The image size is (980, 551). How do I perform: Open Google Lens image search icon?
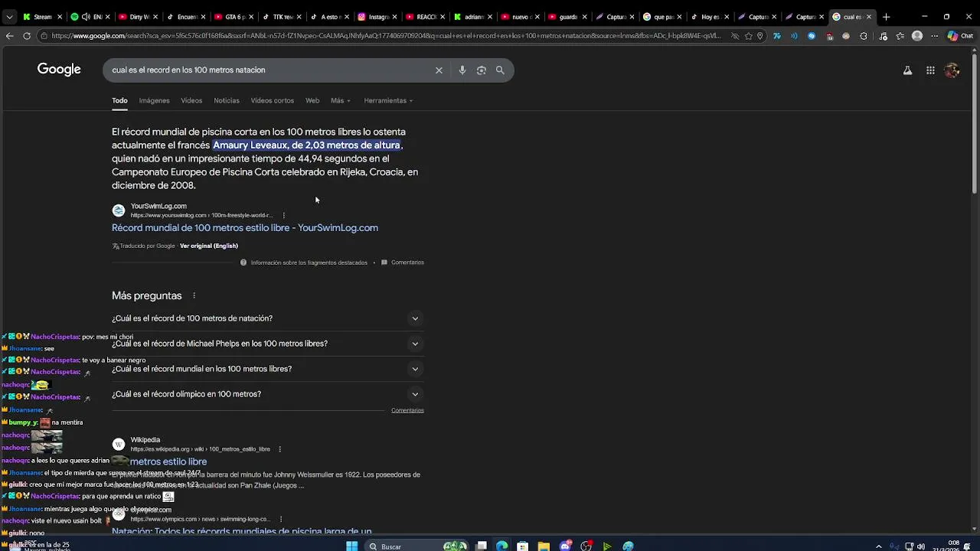[481, 70]
